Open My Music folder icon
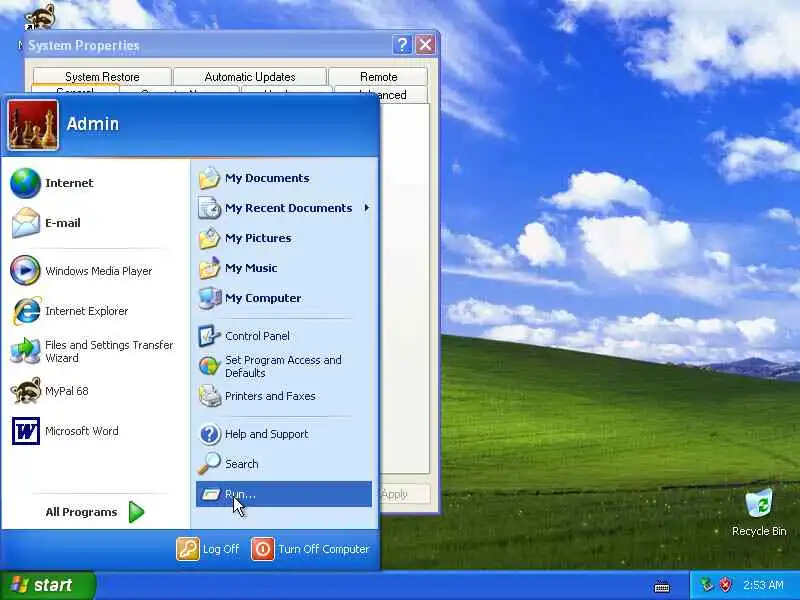 [x=209, y=268]
